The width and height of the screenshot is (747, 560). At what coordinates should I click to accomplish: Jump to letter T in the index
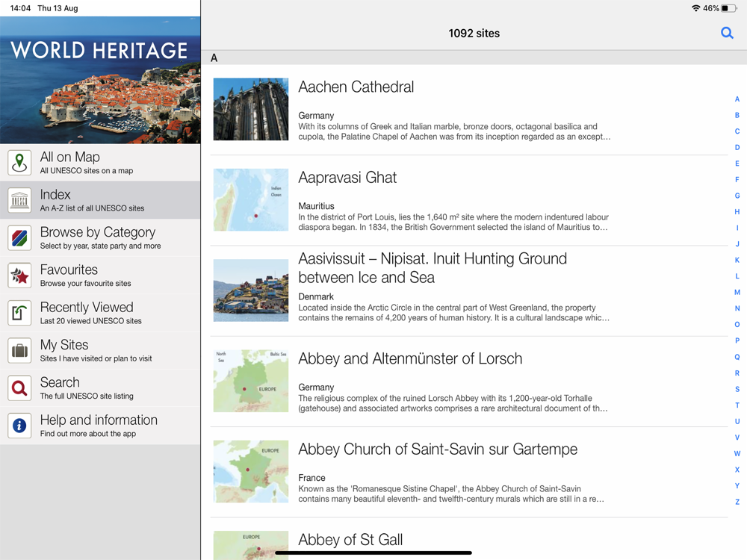coord(737,405)
